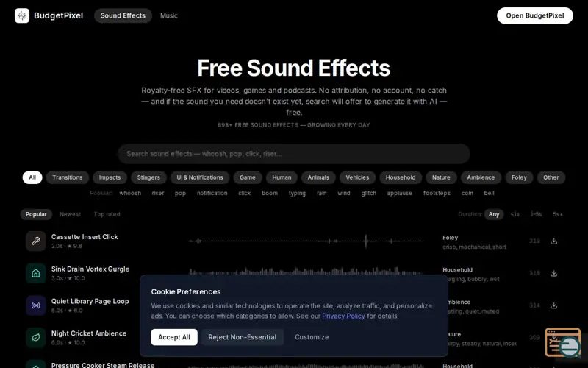Search popular term bell

pyautogui.click(x=489, y=193)
